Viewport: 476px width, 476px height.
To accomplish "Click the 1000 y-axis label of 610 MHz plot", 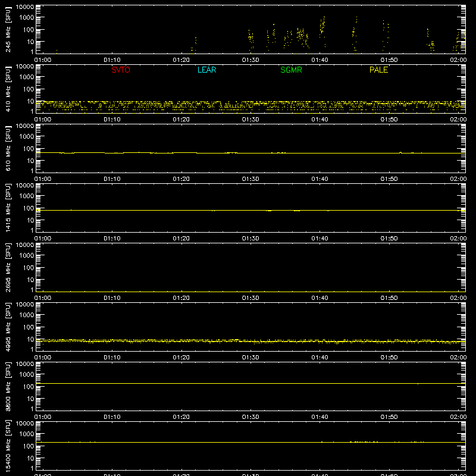I will point(27,137).
